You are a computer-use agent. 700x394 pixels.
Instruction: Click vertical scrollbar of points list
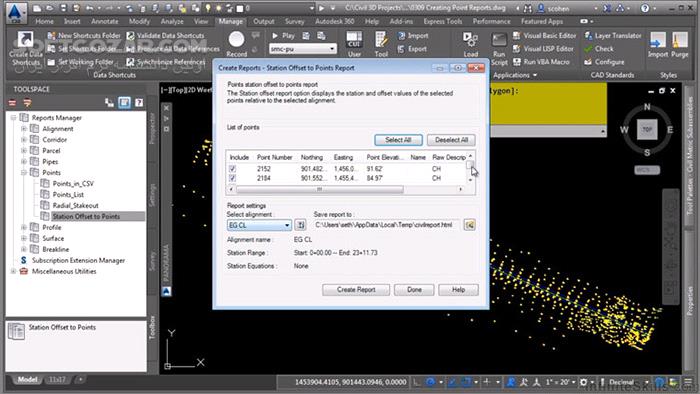(x=470, y=167)
